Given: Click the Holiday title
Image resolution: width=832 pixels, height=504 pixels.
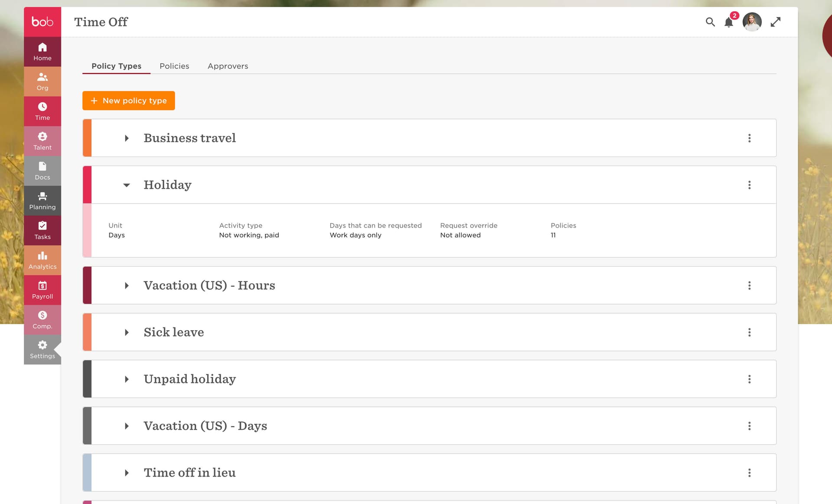Looking at the screenshot, I should tap(168, 185).
